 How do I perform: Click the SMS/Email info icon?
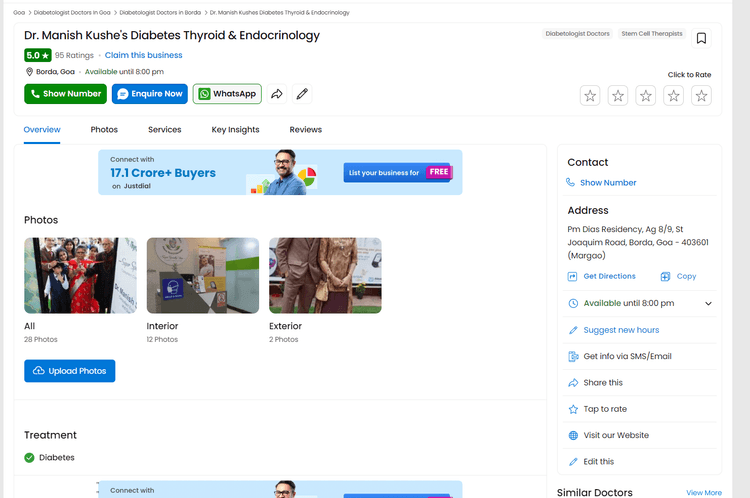pyautogui.click(x=573, y=356)
